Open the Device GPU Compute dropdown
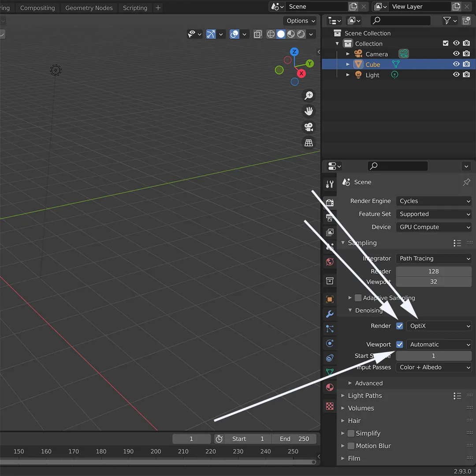Viewport: 476px width, 476px height. pos(434,227)
